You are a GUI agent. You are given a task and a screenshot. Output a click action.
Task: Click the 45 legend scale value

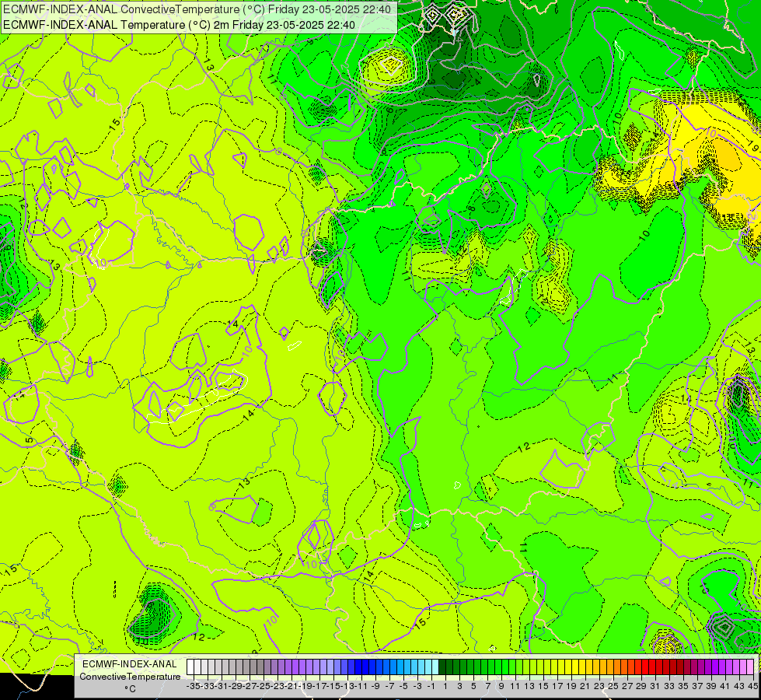752,686
